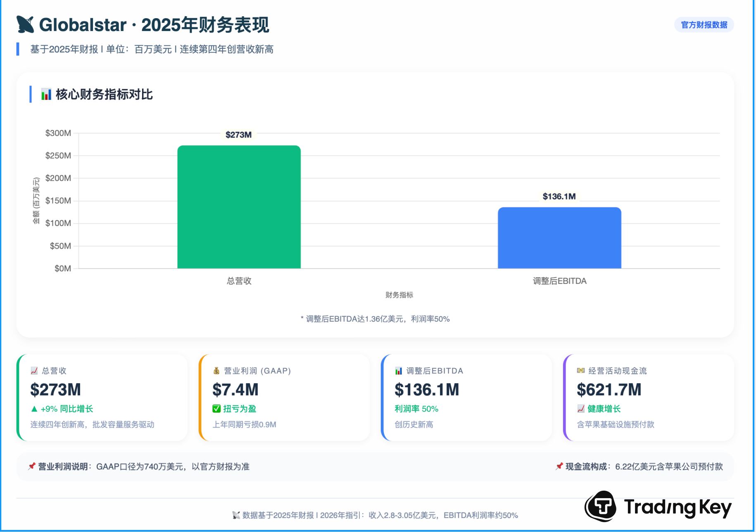This screenshot has height=532, width=756.
Task: Click the satellite icon in the footer note
Action: coord(236,515)
